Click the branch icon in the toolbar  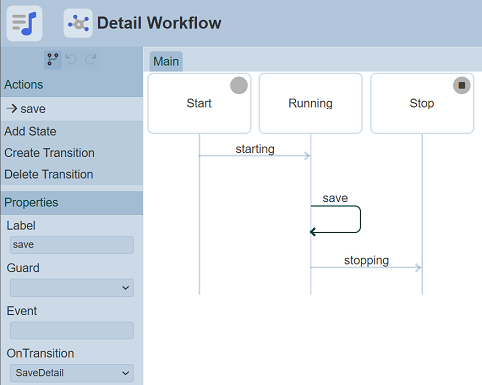(x=53, y=60)
